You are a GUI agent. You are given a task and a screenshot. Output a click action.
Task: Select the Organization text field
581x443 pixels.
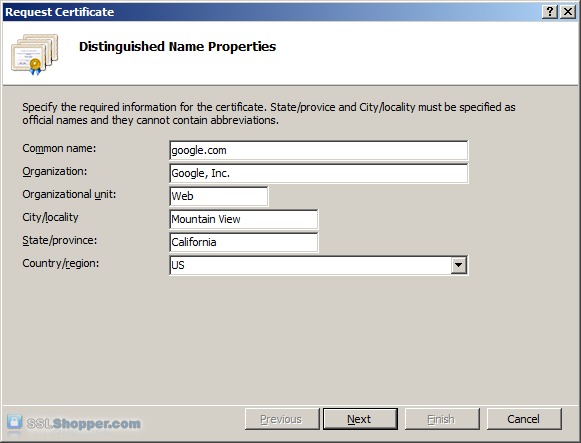[319, 173]
